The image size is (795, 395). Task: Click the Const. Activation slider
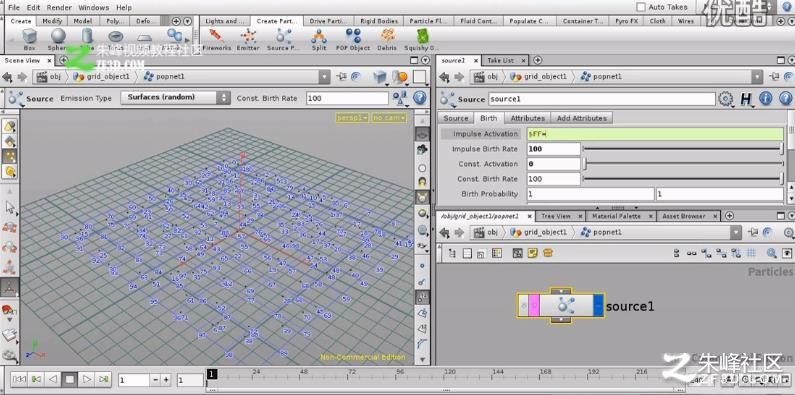click(x=683, y=164)
